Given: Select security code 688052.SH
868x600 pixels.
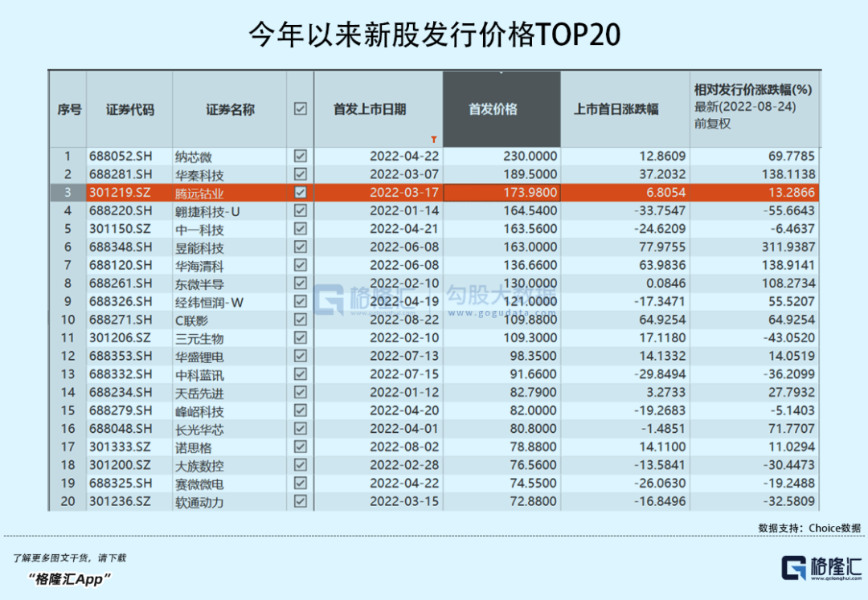Looking at the screenshot, I should point(120,157).
